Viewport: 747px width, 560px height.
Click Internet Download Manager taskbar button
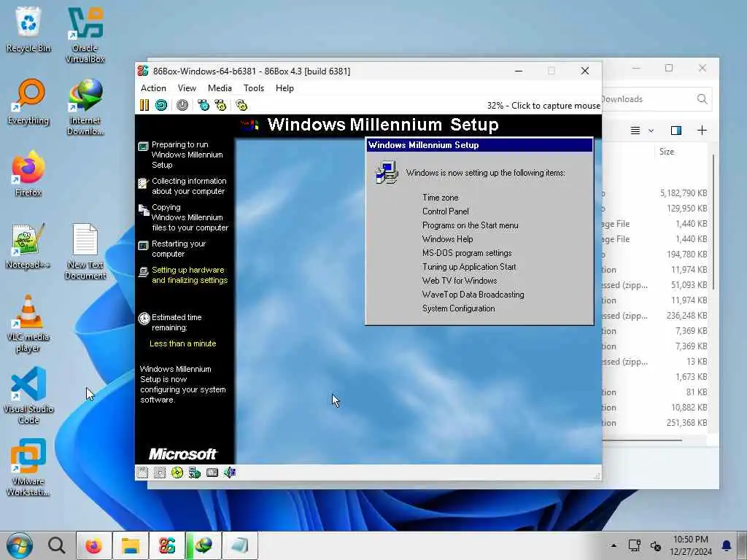click(x=204, y=545)
